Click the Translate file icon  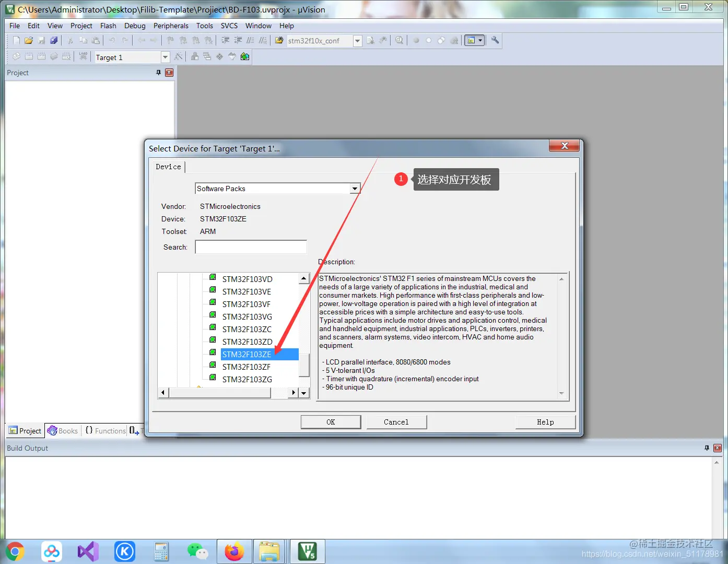click(x=16, y=56)
